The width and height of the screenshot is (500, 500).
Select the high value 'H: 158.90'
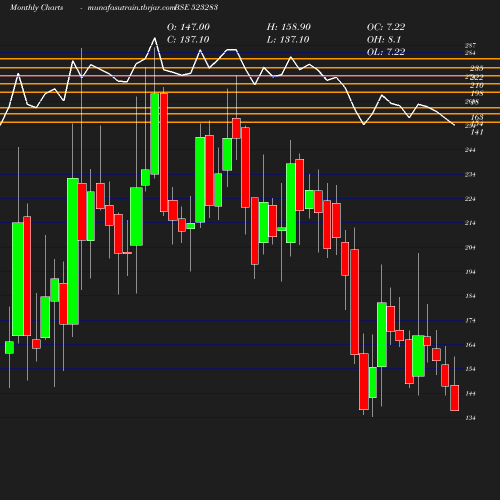click(x=289, y=27)
